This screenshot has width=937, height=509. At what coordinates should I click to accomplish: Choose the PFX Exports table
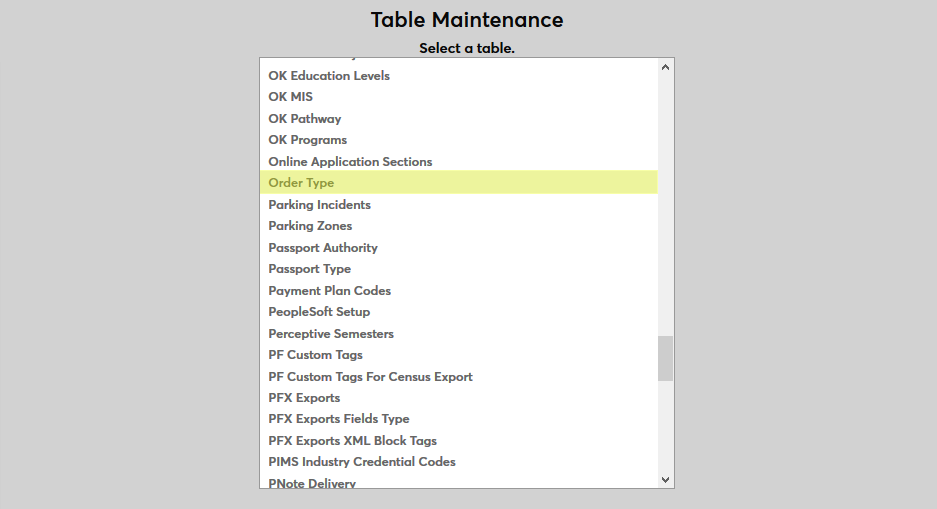[304, 398]
